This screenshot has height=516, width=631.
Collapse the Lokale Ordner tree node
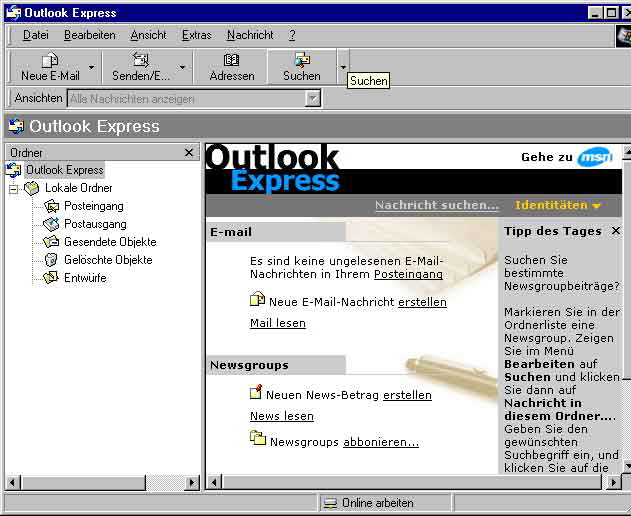[13, 188]
